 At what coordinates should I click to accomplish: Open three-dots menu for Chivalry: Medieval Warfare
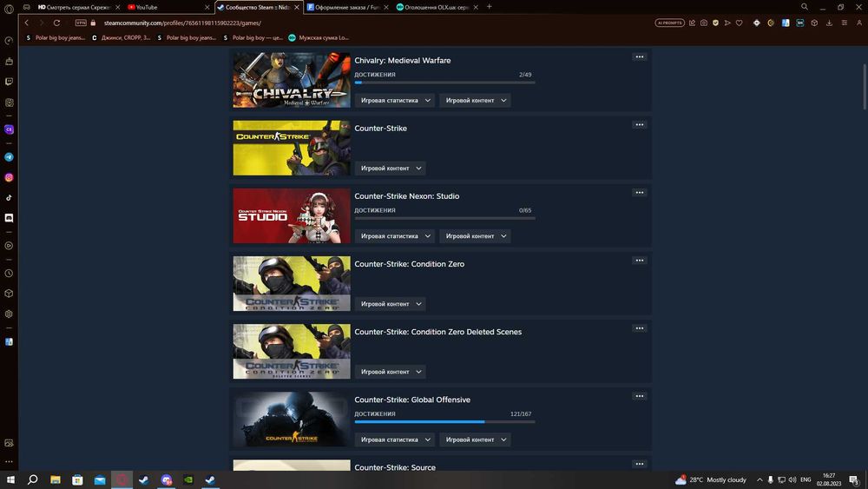[x=640, y=56]
